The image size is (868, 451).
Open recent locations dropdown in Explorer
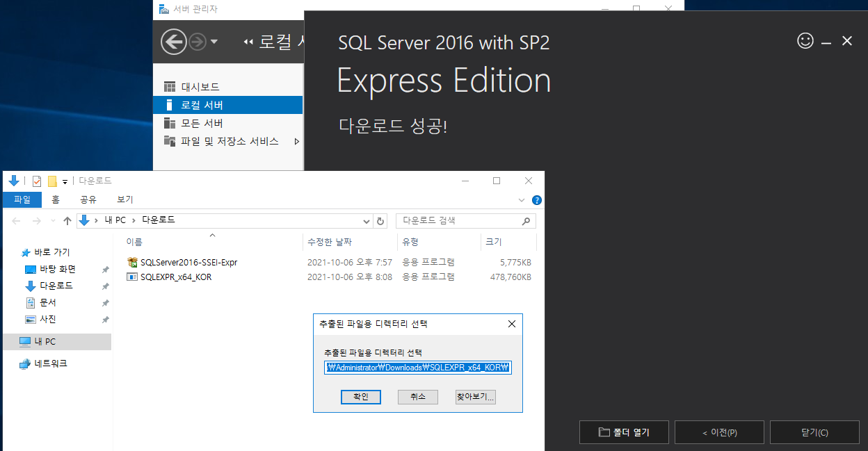[x=53, y=221]
